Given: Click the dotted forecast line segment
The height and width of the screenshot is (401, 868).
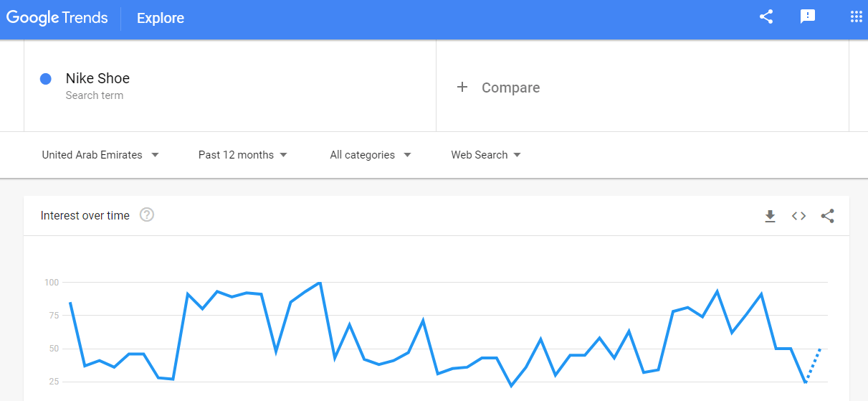Looking at the screenshot, I should click(814, 364).
